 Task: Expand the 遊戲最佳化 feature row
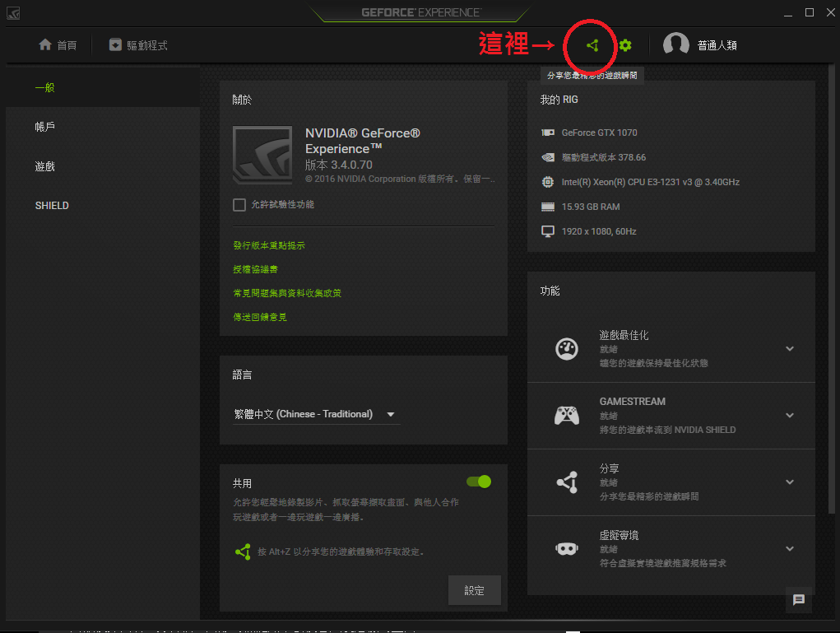click(790, 349)
